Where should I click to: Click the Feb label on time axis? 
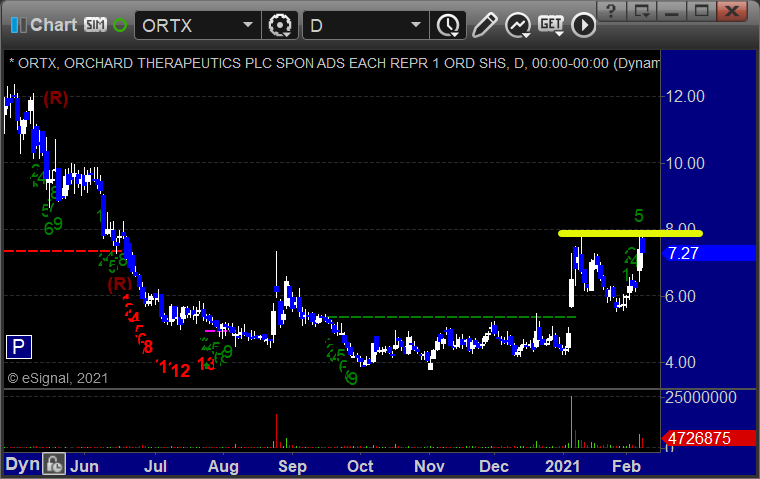[x=626, y=466]
